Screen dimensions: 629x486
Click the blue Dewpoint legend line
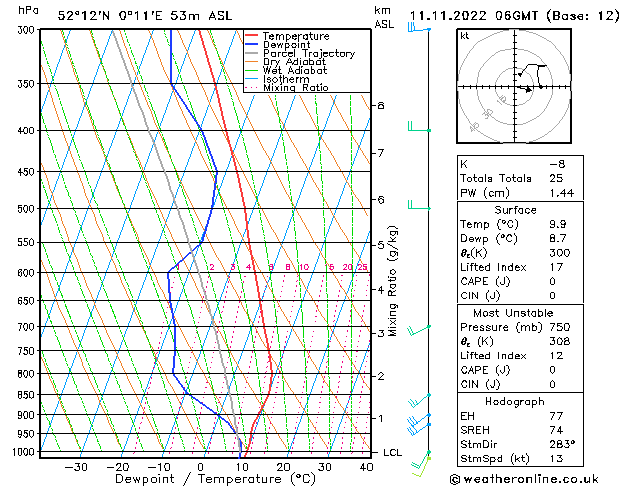tap(252, 45)
